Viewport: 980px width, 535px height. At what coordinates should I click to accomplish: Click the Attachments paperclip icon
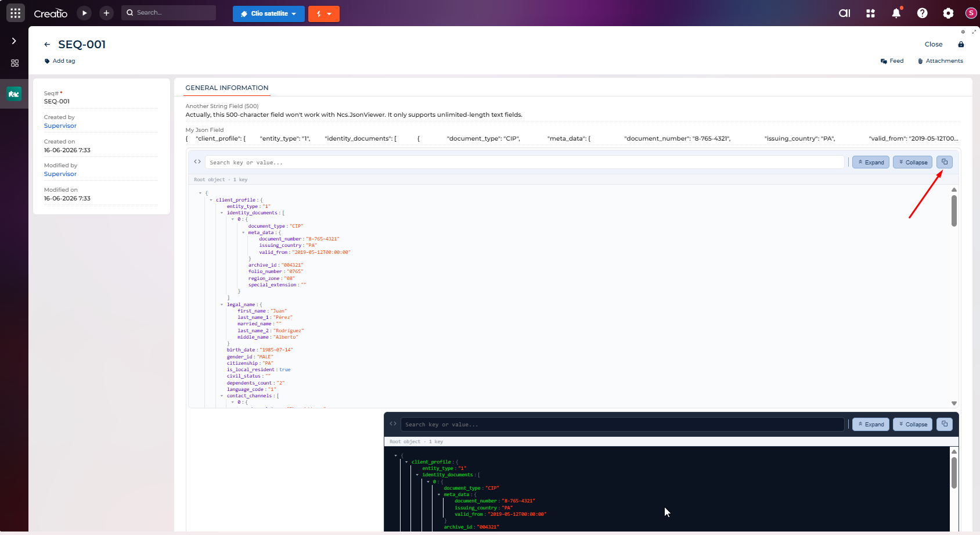pyautogui.click(x=920, y=61)
